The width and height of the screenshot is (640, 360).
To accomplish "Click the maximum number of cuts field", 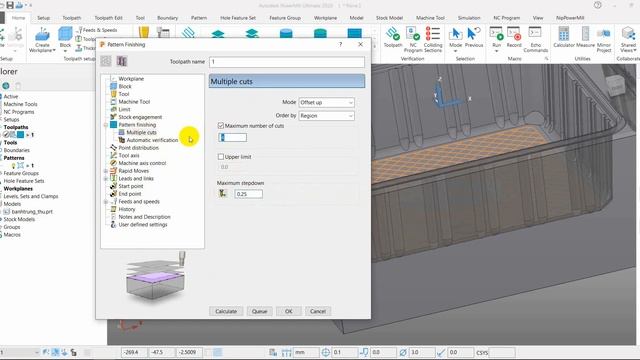I will click(232, 137).
